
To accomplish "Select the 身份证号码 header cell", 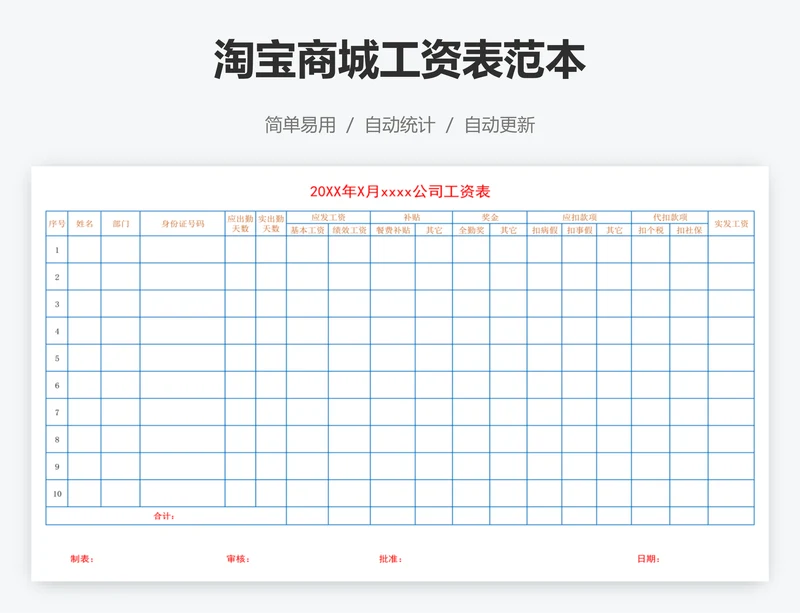I will 183,224.
